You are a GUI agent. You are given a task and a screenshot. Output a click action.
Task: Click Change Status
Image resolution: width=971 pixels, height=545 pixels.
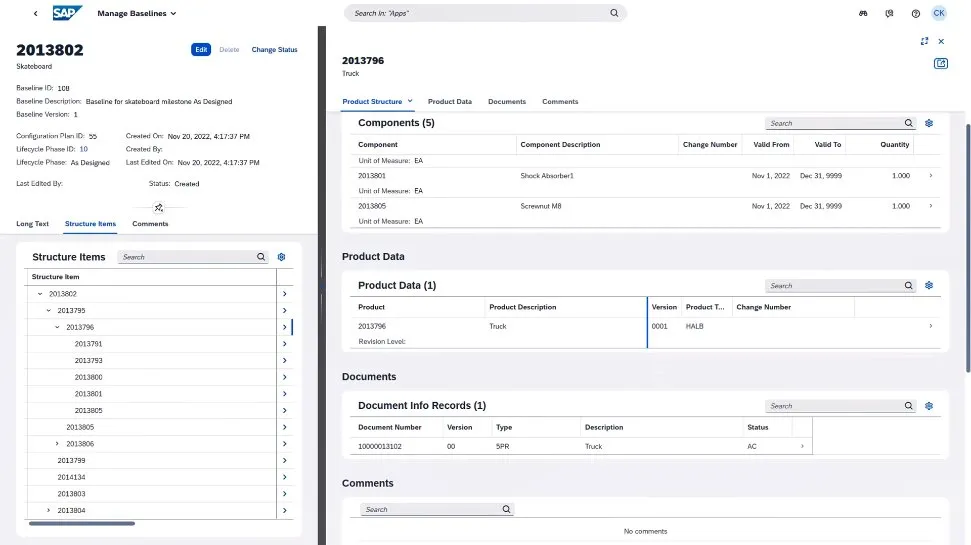[x=274, y=50]
